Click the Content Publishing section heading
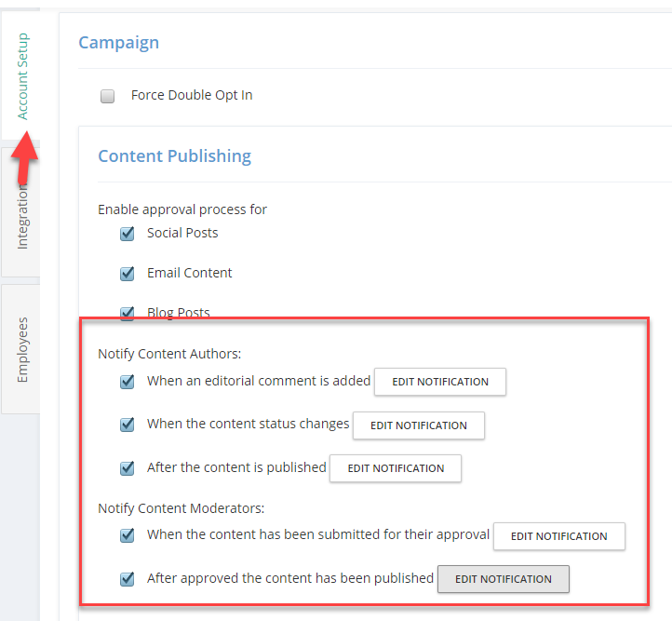 coord(174,156)
